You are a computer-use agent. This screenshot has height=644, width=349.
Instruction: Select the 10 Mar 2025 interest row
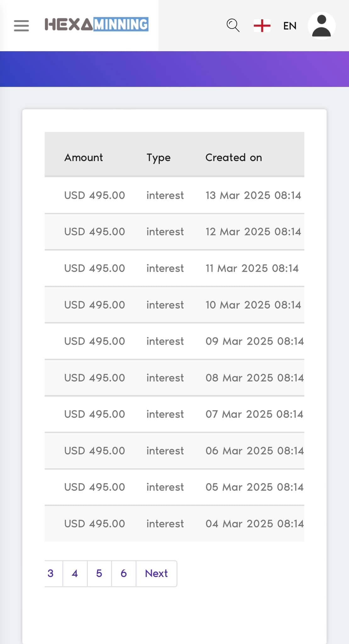(174, 305)
